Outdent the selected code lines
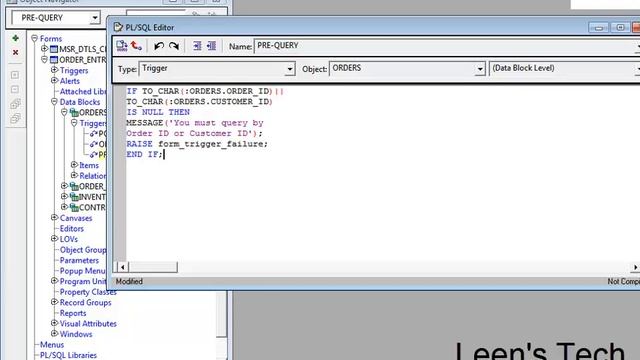The image size is (640, 360). pos(211,46)
